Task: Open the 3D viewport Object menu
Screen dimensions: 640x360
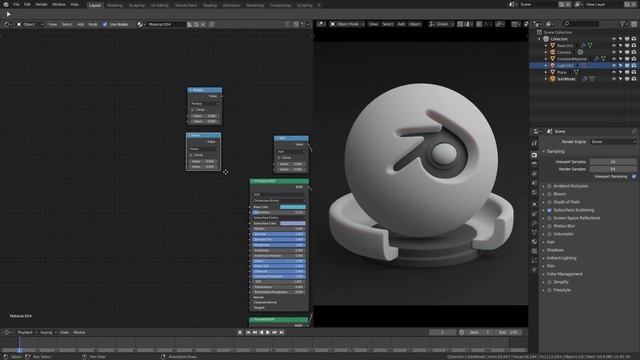Action: [x=415, y=24]
